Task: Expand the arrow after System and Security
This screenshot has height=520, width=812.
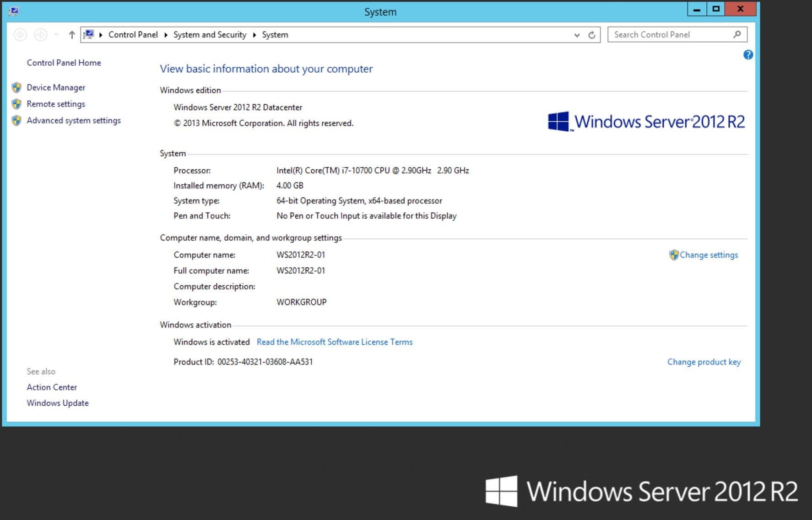Action: pyautogui.click(x=254, y=35)
